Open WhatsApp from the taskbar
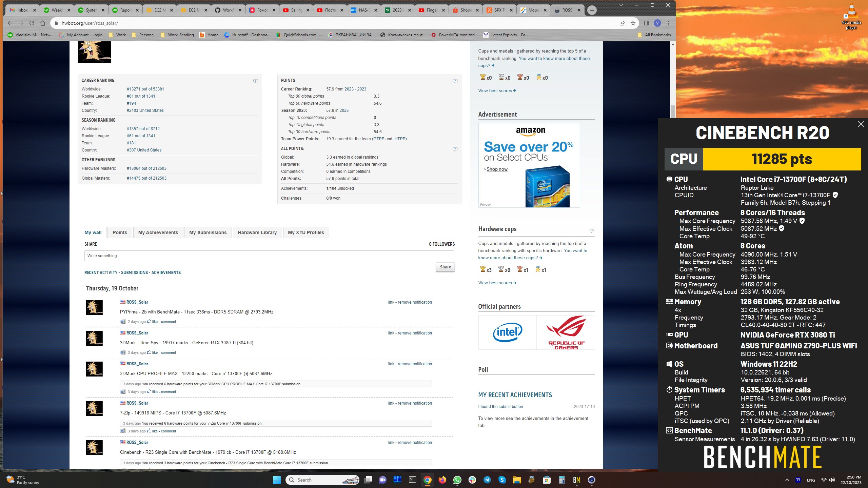Image resolution: width=868 pixels, height=488 pixels. click(457, 480)
